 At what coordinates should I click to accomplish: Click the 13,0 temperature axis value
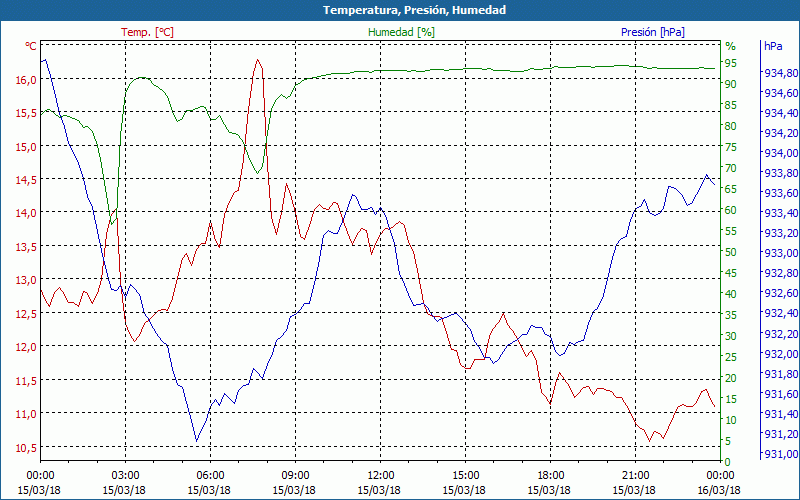point(27,280)
